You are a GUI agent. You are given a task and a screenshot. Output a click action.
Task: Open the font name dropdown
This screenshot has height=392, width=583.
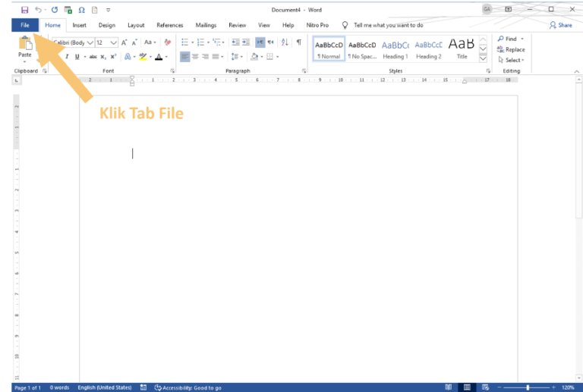(x=90, y=42)
